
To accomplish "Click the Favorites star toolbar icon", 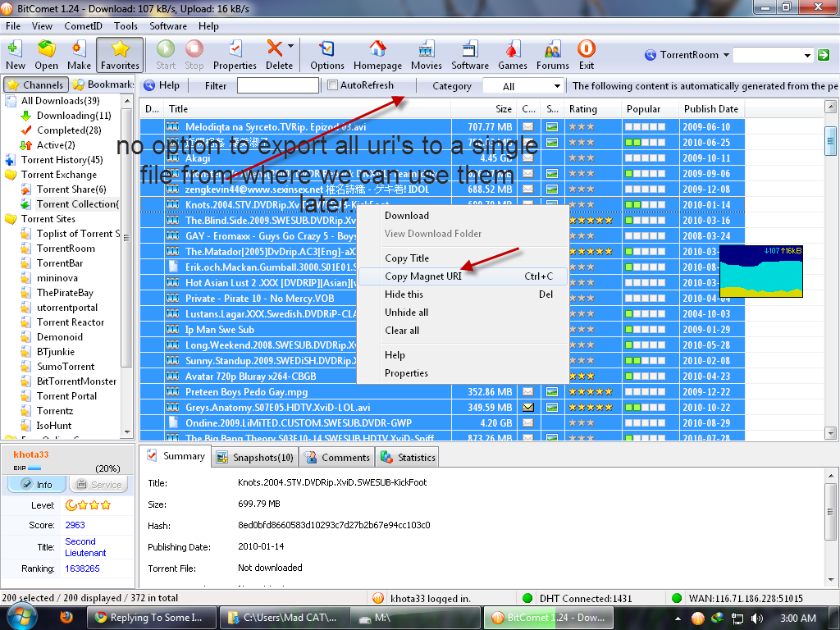I will [x=120, y=54].
